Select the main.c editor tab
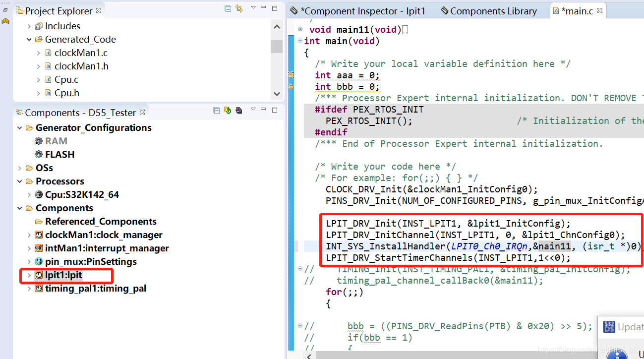Viewport: 644px width, 359px height. click(x=577, y=11)
